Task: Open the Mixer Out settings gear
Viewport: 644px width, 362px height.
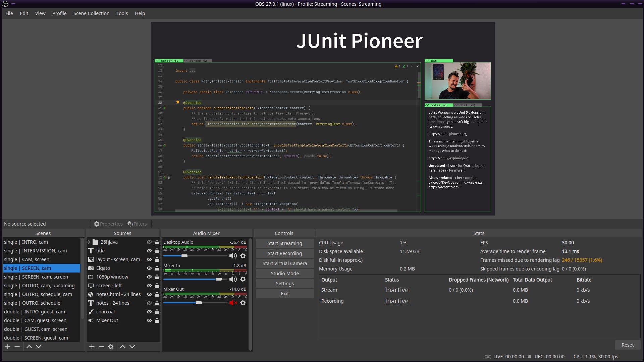Action: click(x=243, y=303)
